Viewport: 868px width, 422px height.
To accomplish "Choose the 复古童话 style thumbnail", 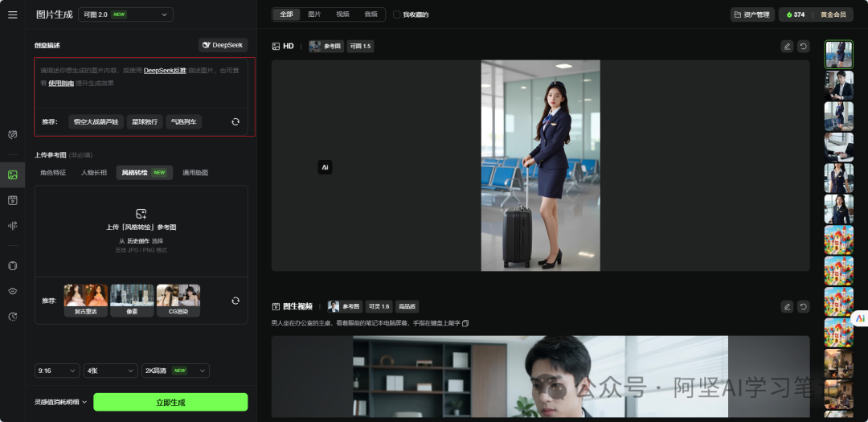I will [x=86, y=300].
